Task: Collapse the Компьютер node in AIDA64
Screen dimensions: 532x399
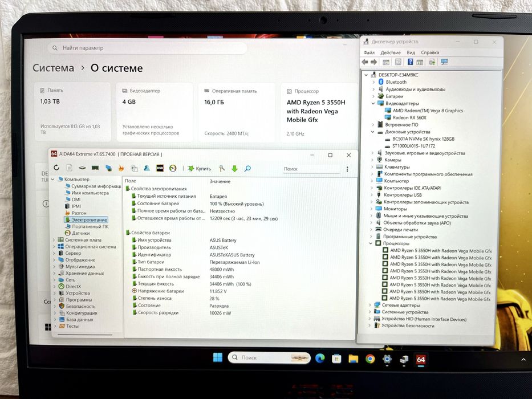Action: pyautogui.click(x=53, y=179)
